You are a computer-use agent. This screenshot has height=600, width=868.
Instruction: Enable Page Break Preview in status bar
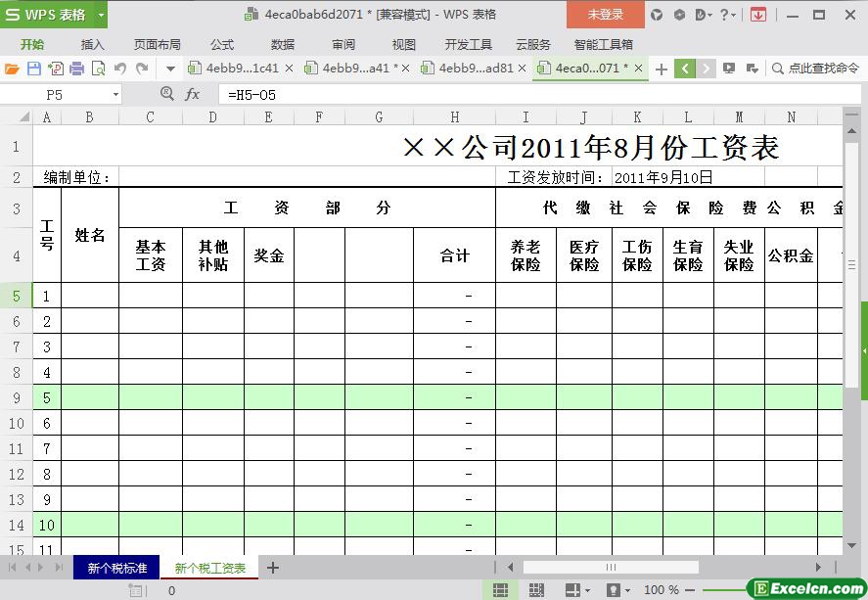[x=536, y=590]
